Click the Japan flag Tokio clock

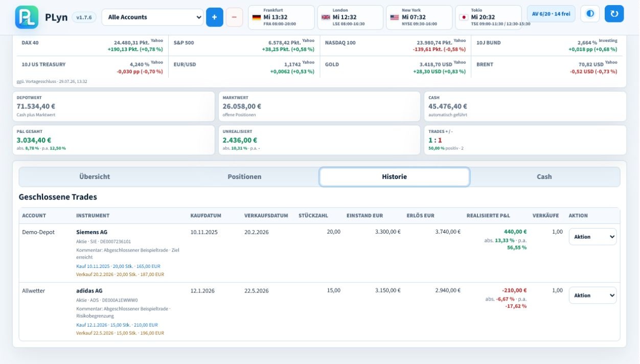488,17
